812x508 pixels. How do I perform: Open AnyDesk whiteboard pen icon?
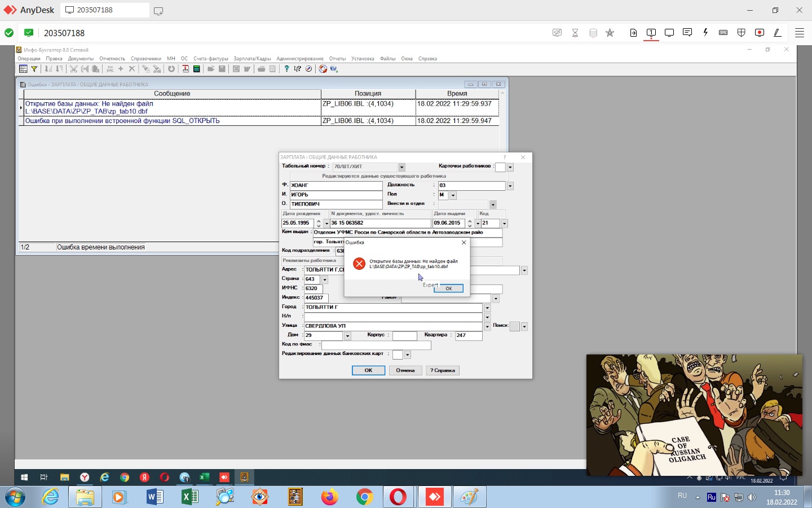pos(778,33)
